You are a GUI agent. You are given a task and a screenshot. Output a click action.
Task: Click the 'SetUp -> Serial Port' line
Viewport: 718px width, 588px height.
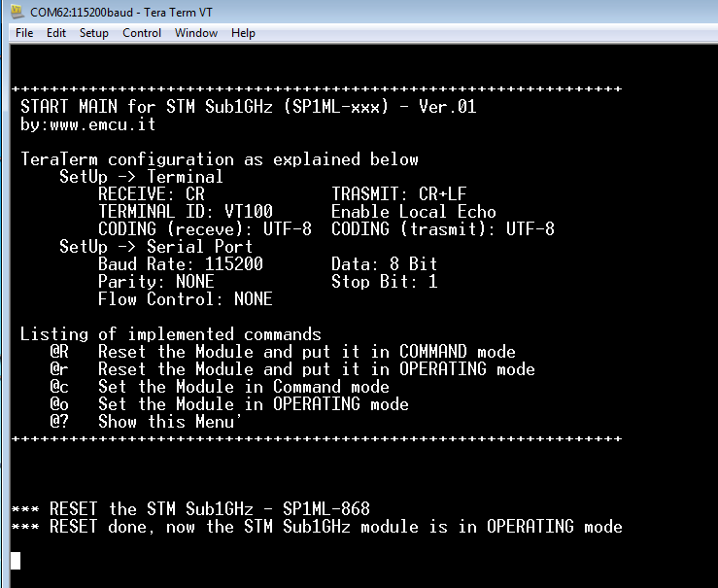tap(155, 247)
